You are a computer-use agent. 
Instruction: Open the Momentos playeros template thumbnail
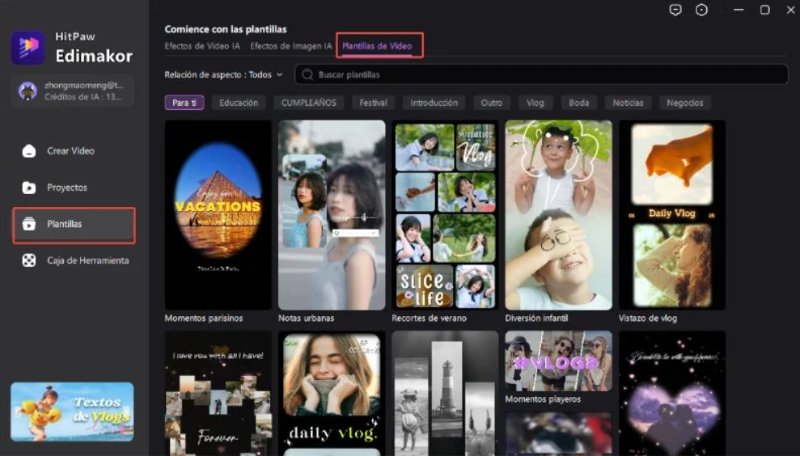coord(559,361)
